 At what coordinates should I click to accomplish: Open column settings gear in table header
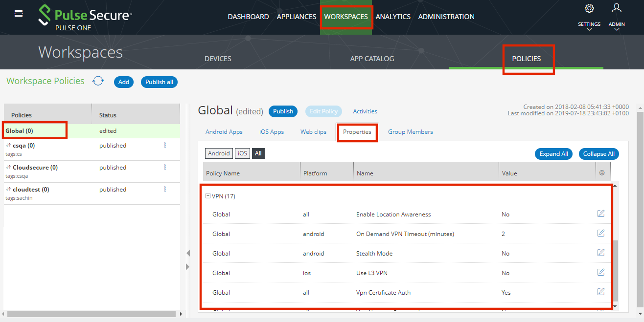tap(602, 173)
